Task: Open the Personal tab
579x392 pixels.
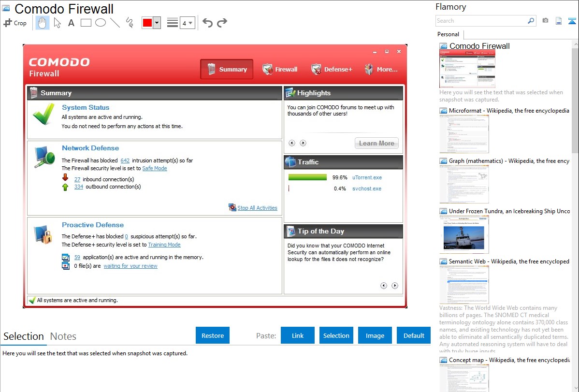Action: point(448,34)
